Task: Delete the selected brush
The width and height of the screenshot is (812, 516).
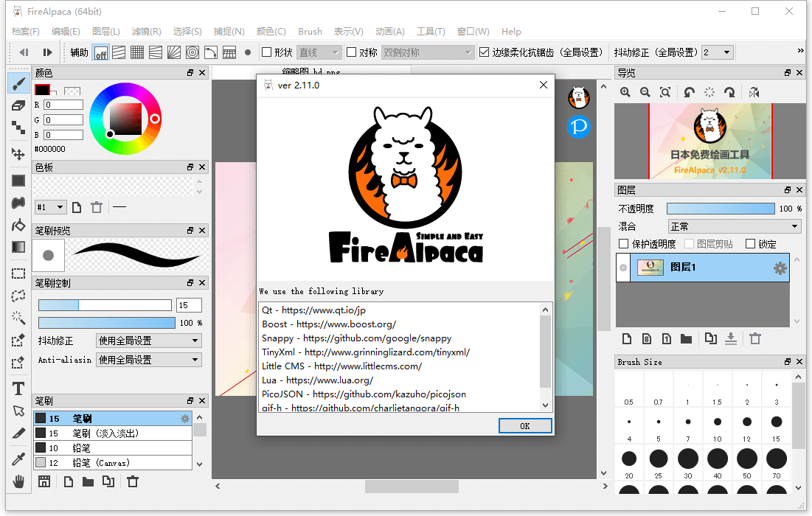Action: tap(133, 482)
